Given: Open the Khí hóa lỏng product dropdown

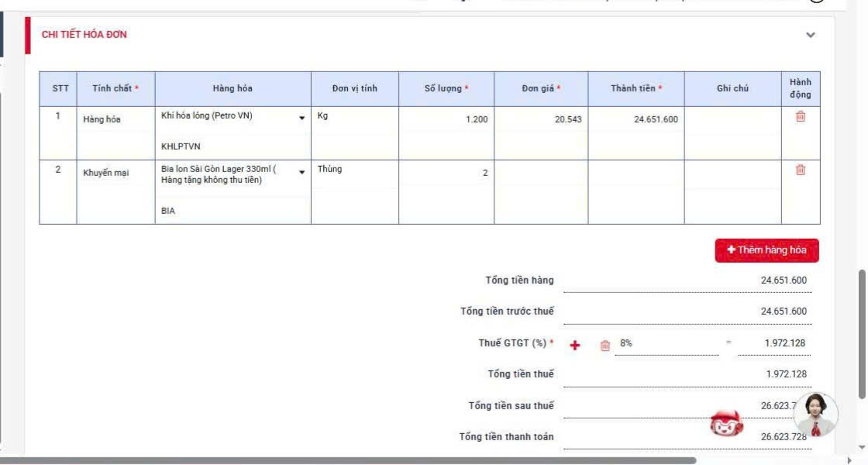Looking at the screenshot, I should [x=301, y=118].
